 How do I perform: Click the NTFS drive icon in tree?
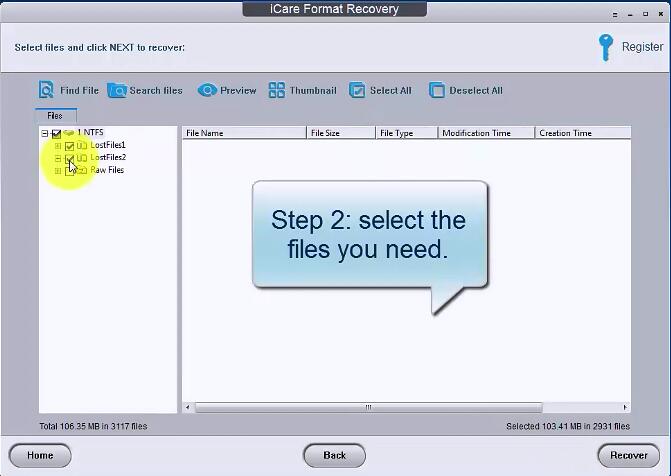[69, 133]
